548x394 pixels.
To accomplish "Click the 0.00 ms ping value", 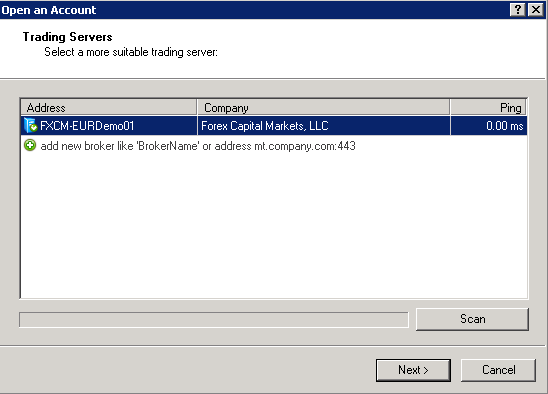I will point(504,126).
